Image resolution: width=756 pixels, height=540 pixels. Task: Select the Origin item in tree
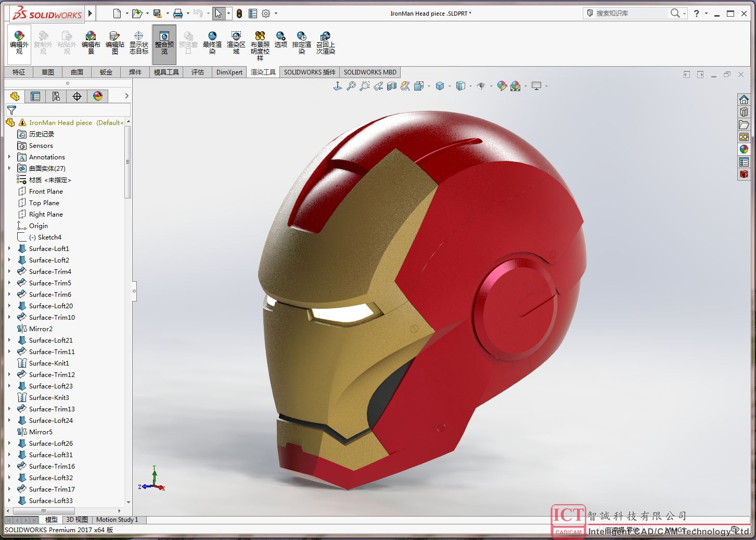pyautogui.click(x=33, y=225)
